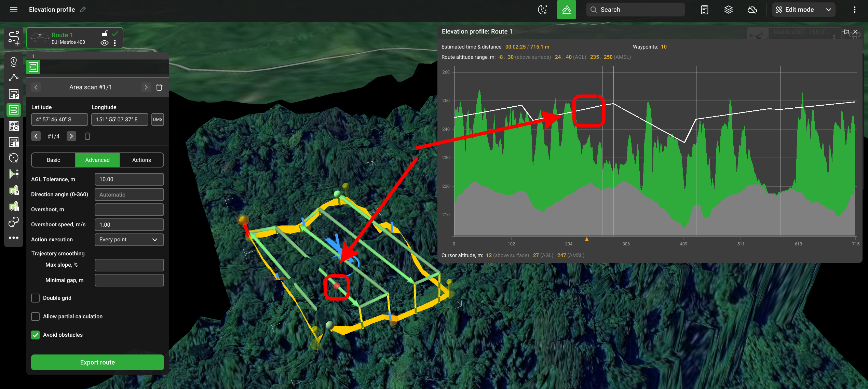
Task: Delete the Area scan segment trash icon
Action: pyautogui.click(x=159, y=87)
